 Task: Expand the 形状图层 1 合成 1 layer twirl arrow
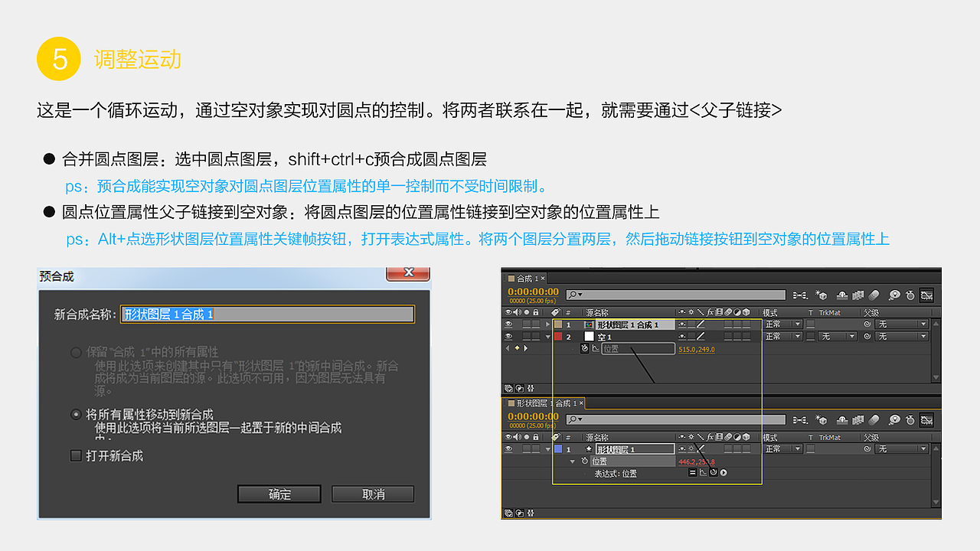(547, 324)
